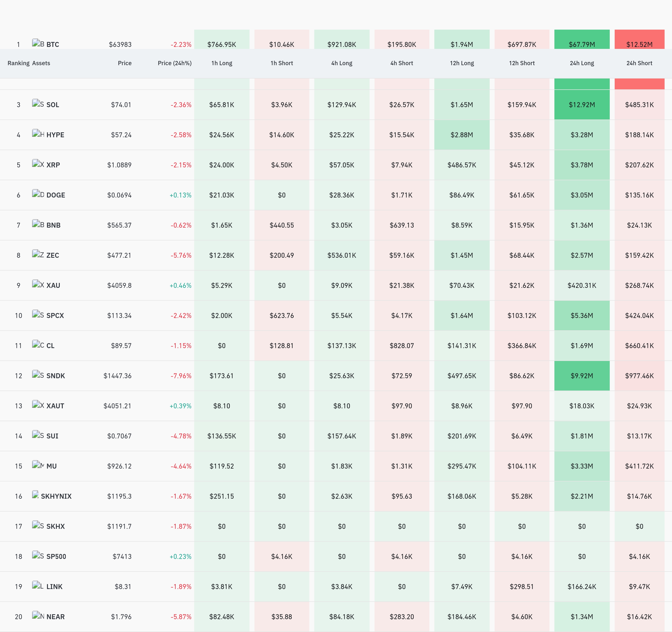Click the DOGE coin icon
672x632 pixels.
coord(38,194)
